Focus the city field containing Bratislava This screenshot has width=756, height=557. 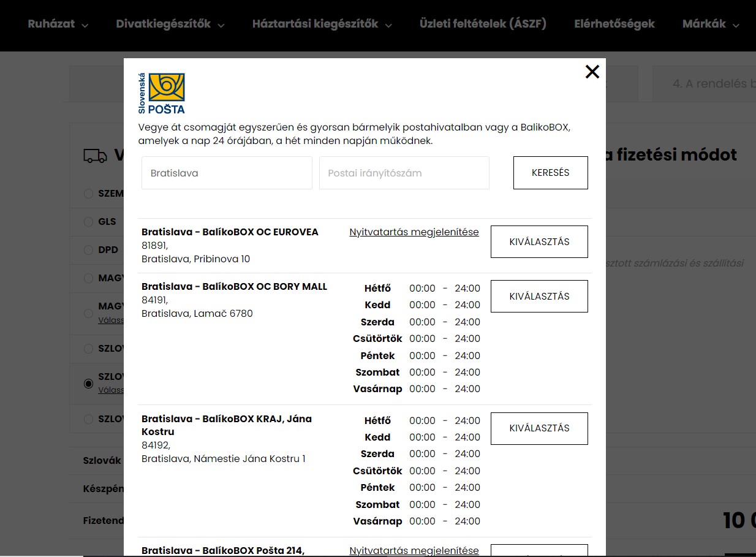click(227, 173)
